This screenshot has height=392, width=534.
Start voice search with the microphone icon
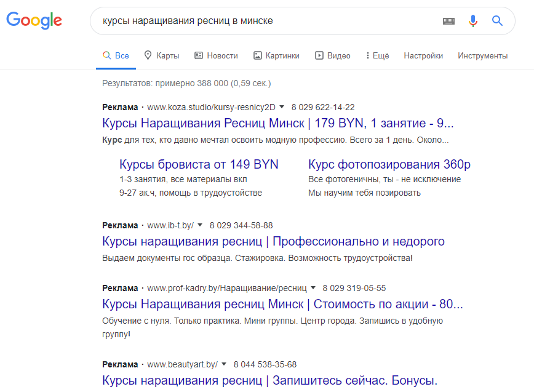click(472, 21)
